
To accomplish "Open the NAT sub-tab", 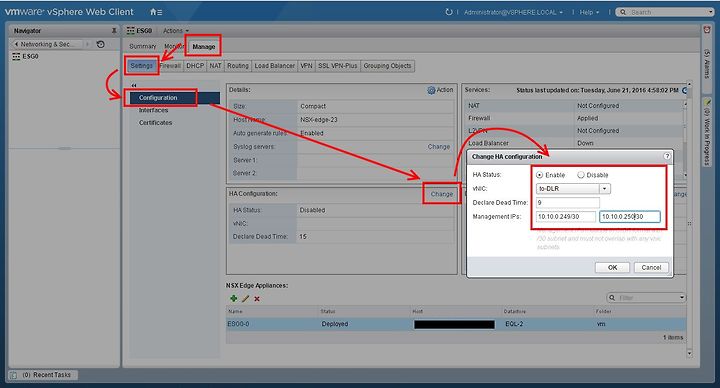I will coord(215,66).
